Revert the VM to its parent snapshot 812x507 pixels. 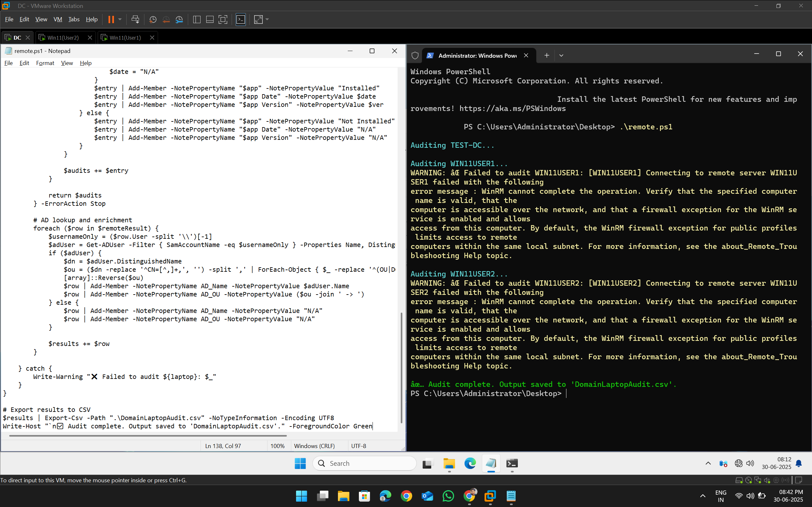tap(166, 19)
